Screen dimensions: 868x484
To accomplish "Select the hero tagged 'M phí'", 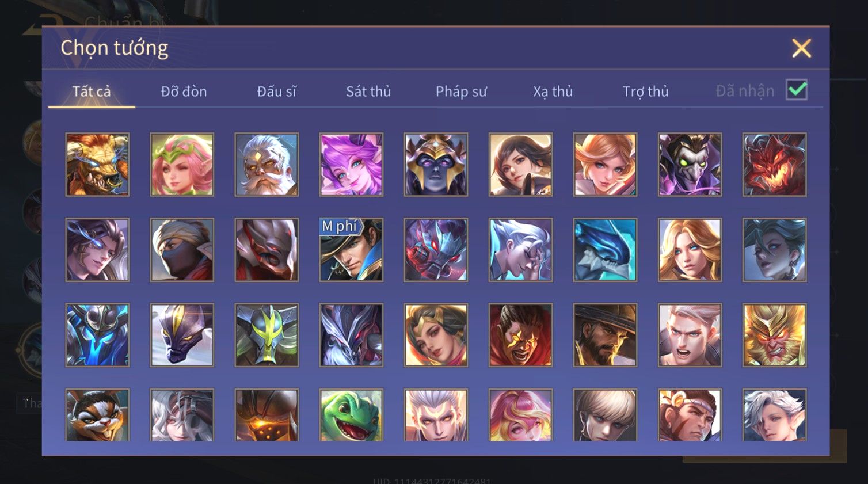I will (351, 250).
